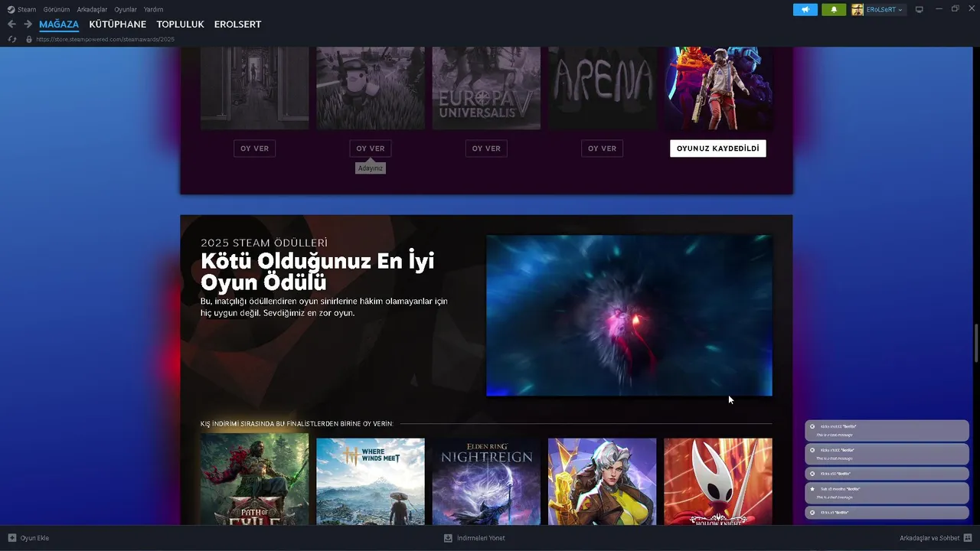
Task: Click the 2025 STEAM ÖDÜLLERİ label
Action: 264,243
